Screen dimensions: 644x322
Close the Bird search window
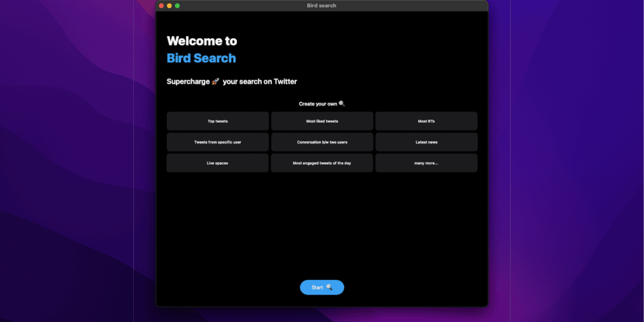click(161, 6)
